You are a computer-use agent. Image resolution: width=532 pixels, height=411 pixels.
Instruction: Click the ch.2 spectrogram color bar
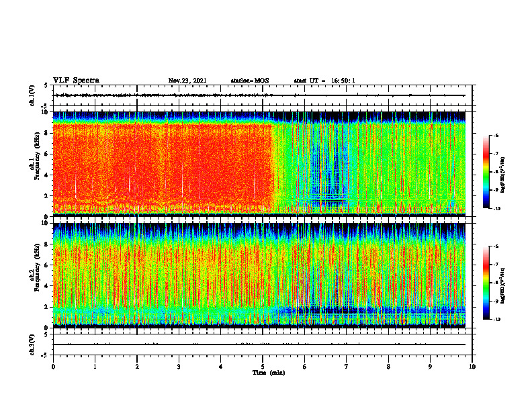pos(486,283)
